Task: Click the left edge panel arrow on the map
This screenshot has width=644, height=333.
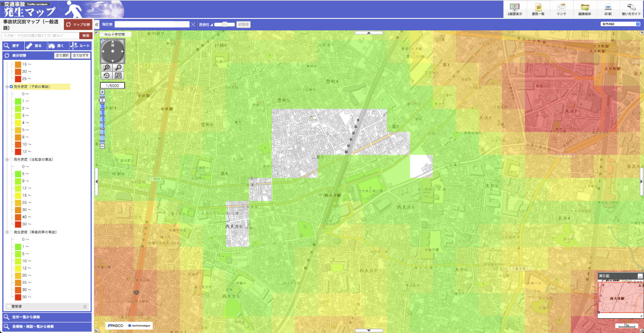Action: [97, 181]
